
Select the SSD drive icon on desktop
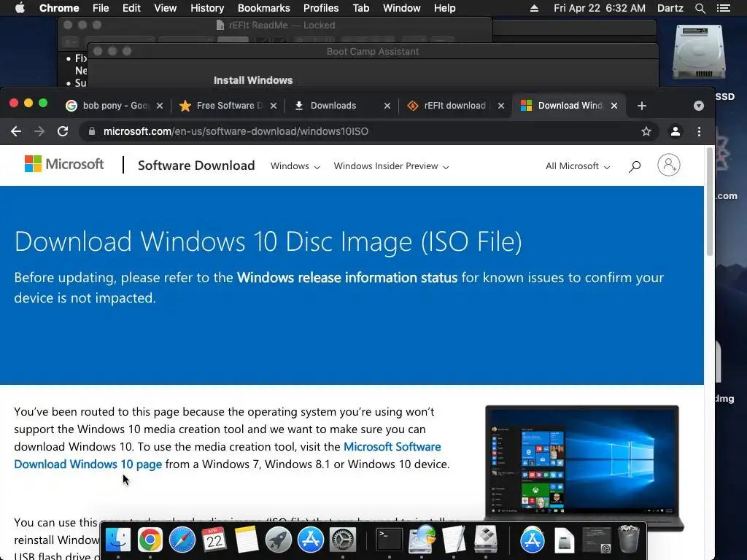(699, 52)
